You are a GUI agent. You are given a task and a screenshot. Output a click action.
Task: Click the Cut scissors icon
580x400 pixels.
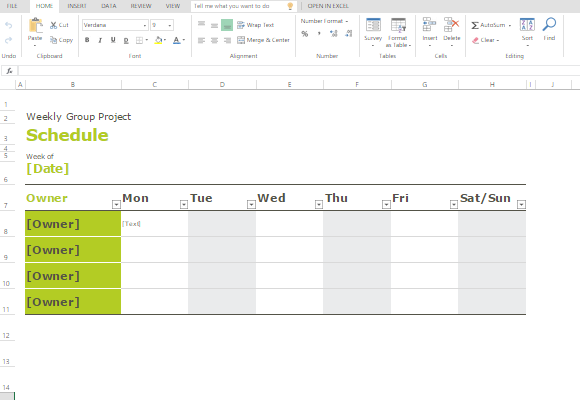(x=54, y=25)
